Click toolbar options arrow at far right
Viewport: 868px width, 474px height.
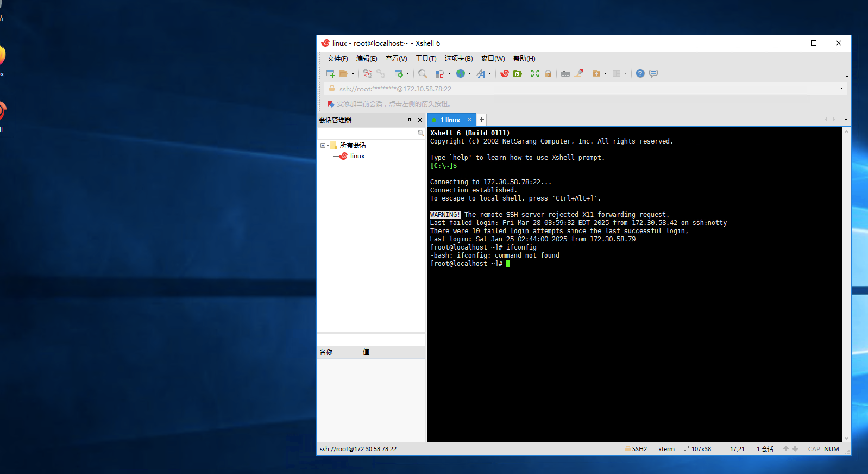pos(847,76)
